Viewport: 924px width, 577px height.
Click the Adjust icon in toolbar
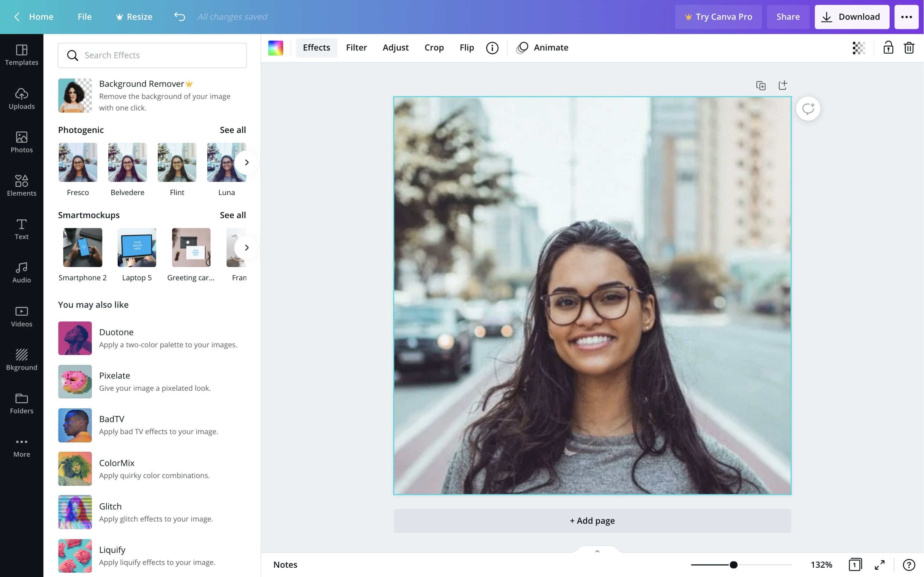(396, 47)
